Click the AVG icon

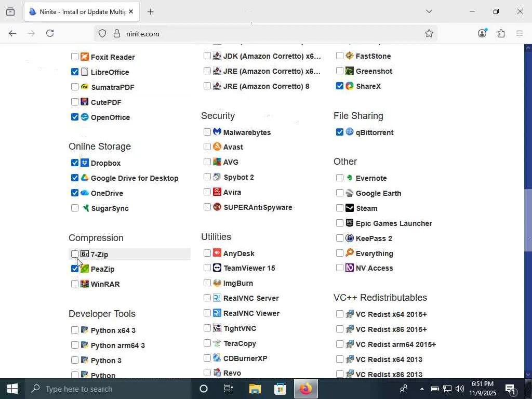coord(217,162)
